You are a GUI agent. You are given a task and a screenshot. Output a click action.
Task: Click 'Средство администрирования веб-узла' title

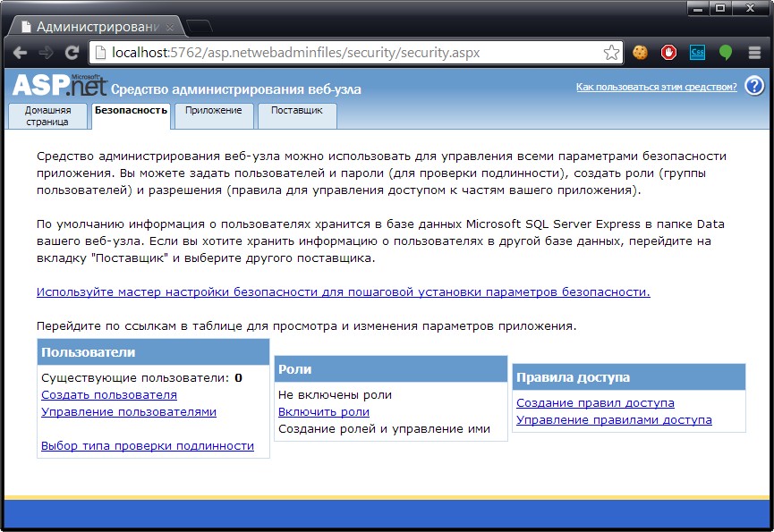(236, 89)
